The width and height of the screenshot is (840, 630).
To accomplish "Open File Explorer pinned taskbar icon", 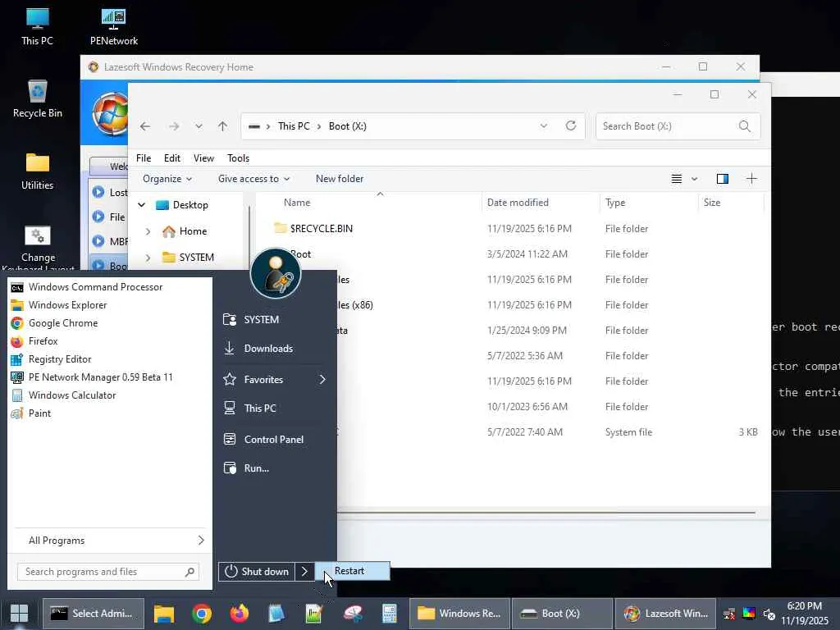I will click(164, 614).
